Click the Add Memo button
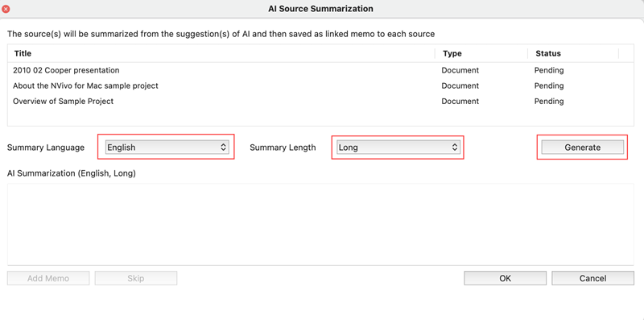This screenshot has width=644, height=320. click(x=48, y=278)
